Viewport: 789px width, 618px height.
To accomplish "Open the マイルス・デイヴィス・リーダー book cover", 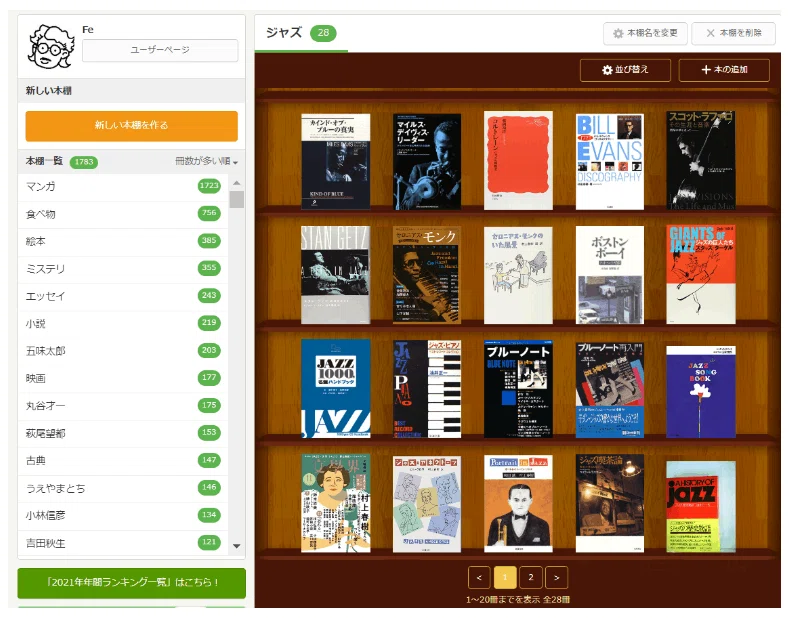I will click(x=427, y=162).
